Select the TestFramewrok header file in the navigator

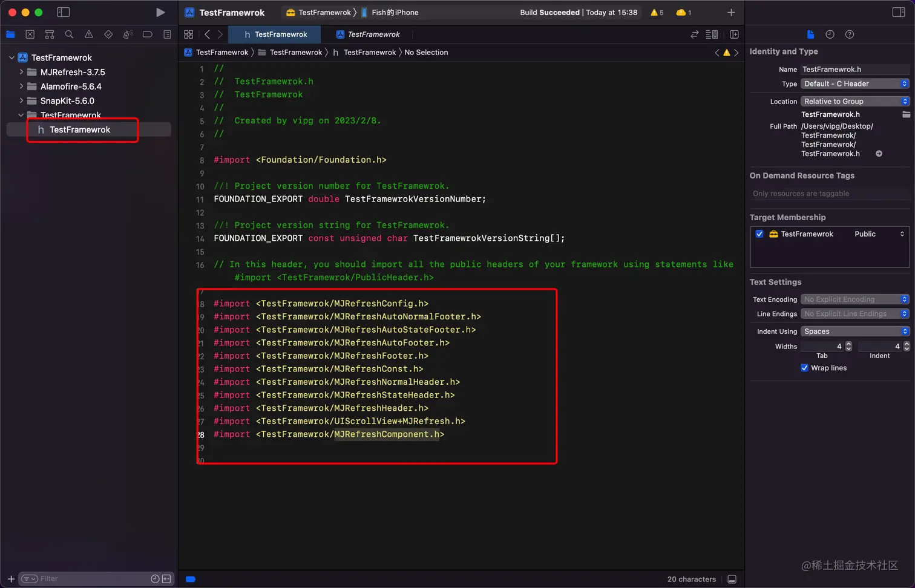(x=88, y=129)
